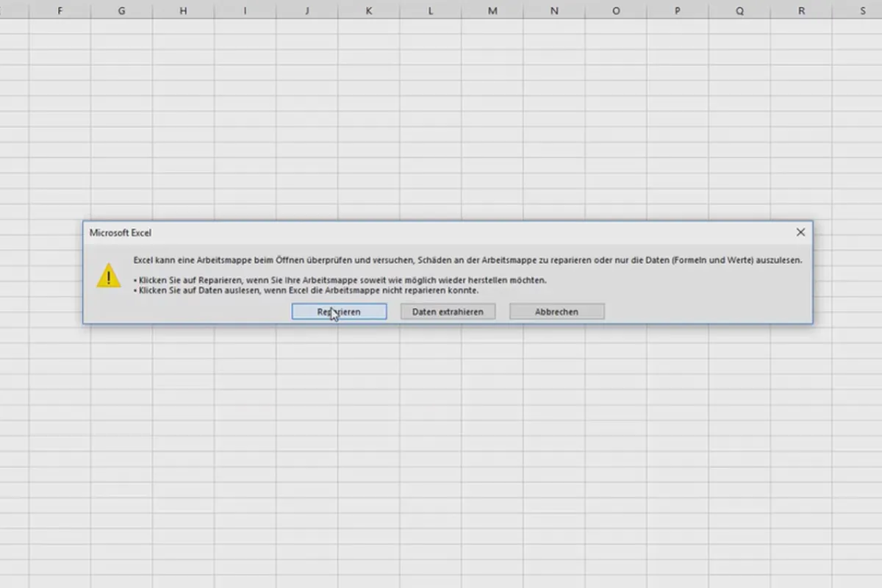The image size is (882, 588).
Task: Close the Microsoft Excel dialog
Action: (x=800, y=232)
